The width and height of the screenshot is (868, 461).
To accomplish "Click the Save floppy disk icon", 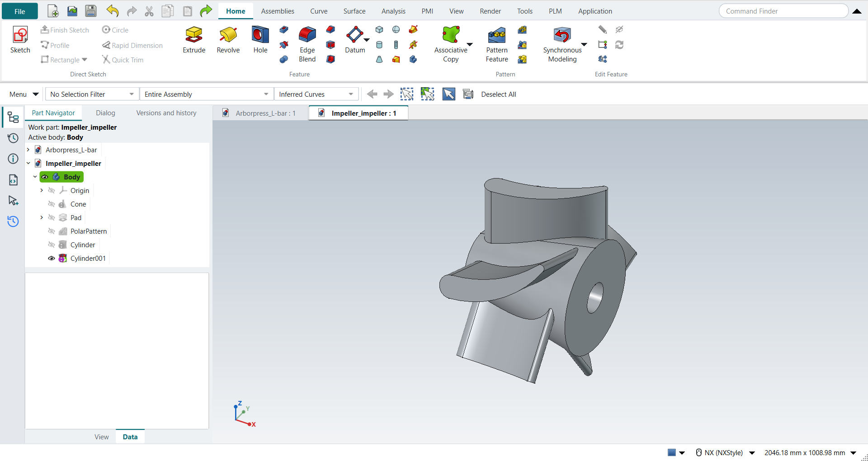I will [91, 11].
